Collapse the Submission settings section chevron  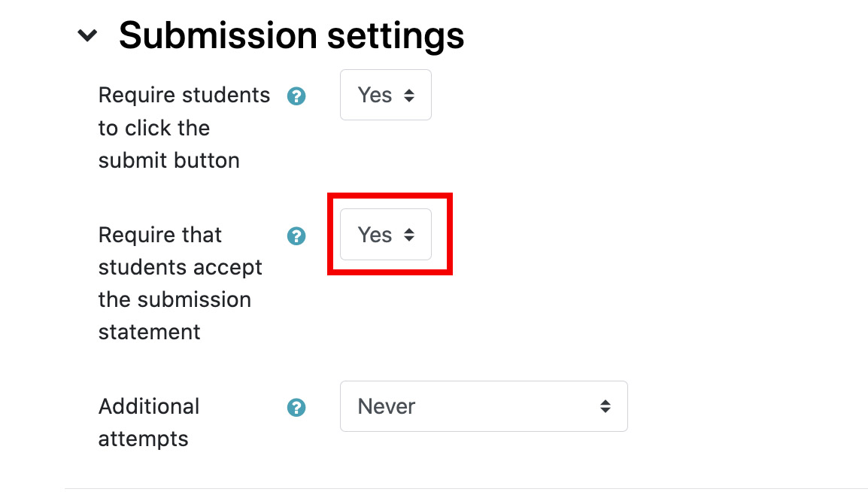click(88, 35)
